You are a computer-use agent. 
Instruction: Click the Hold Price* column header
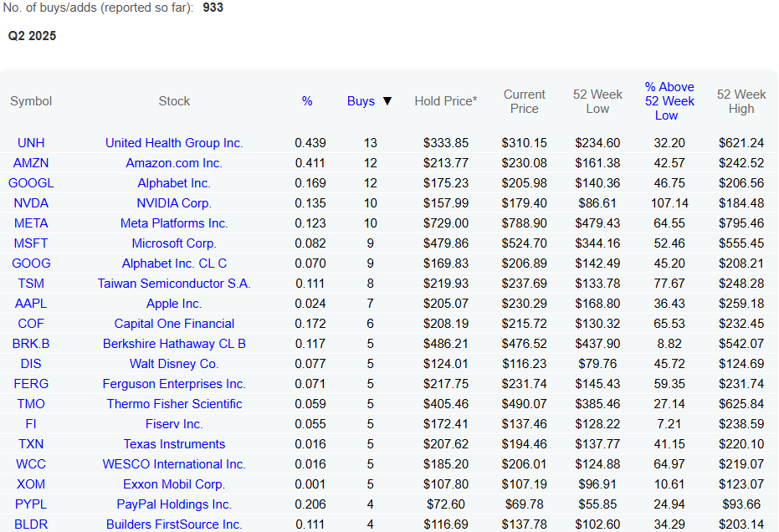pos(446,101)
